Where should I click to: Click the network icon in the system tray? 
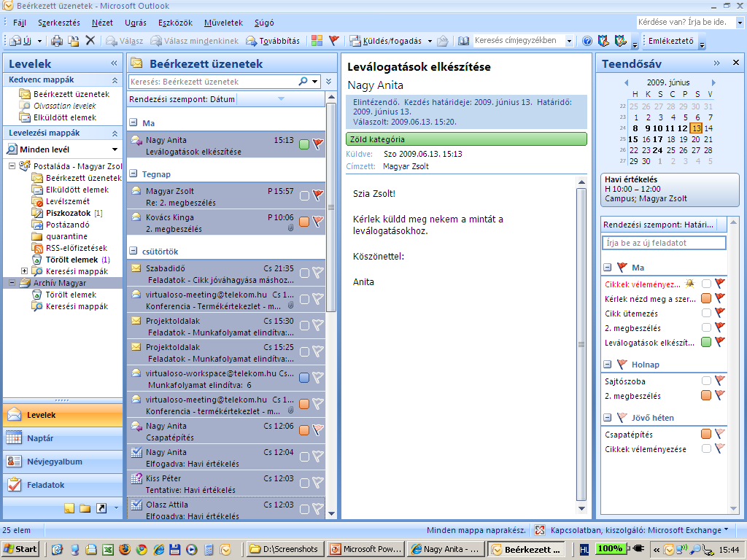click(x=682, y=550)
